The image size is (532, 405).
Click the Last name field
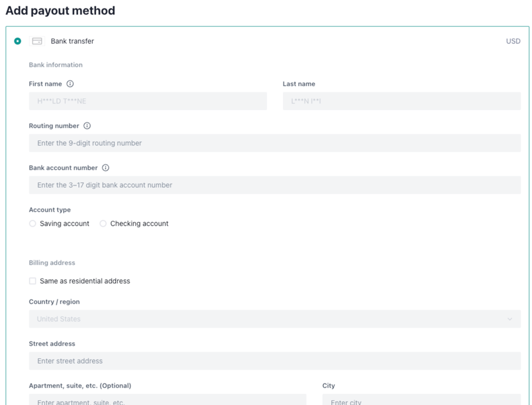402,101
